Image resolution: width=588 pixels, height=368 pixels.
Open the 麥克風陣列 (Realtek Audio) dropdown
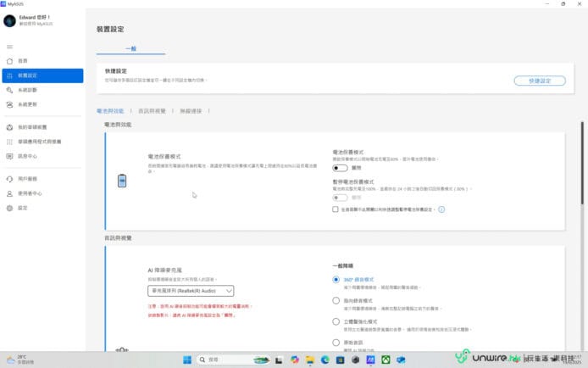(x=191, y=290)
